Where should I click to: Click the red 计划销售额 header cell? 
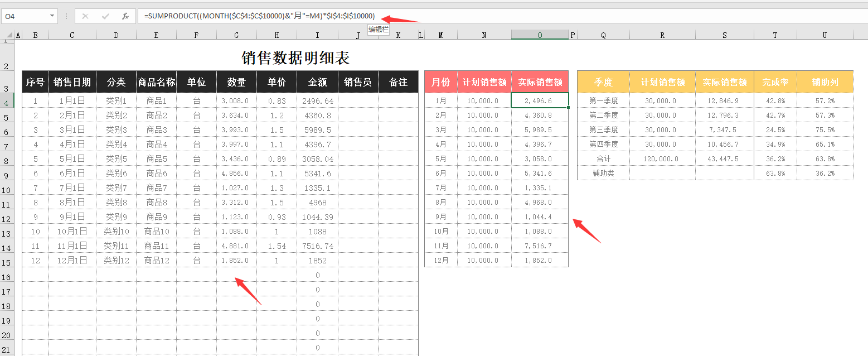coord(484,82)
